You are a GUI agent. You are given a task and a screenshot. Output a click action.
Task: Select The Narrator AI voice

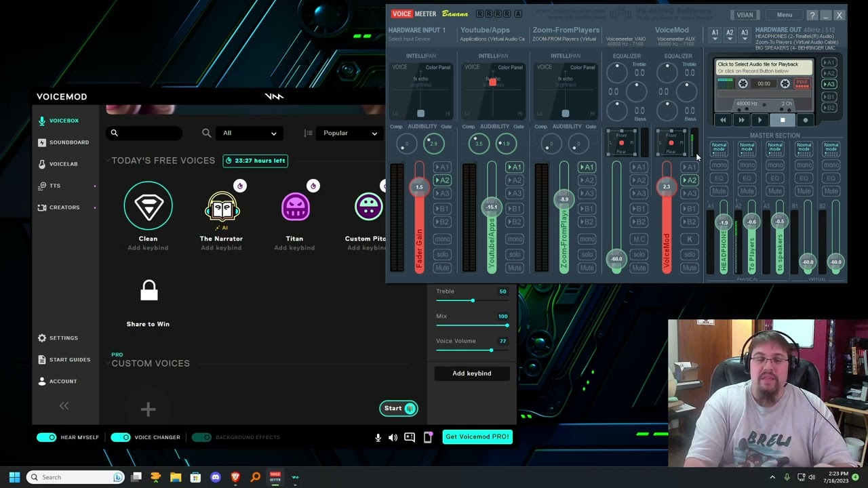pos(221,207)
